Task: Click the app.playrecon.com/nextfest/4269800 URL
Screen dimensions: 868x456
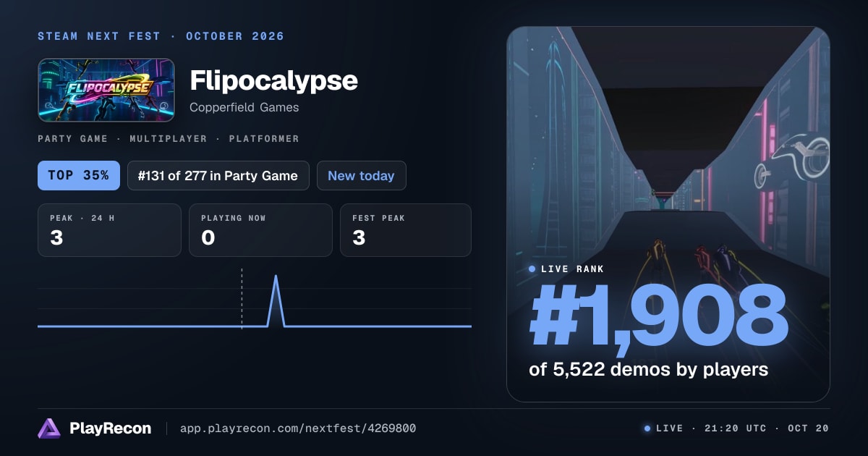Action: pos(297,428)
